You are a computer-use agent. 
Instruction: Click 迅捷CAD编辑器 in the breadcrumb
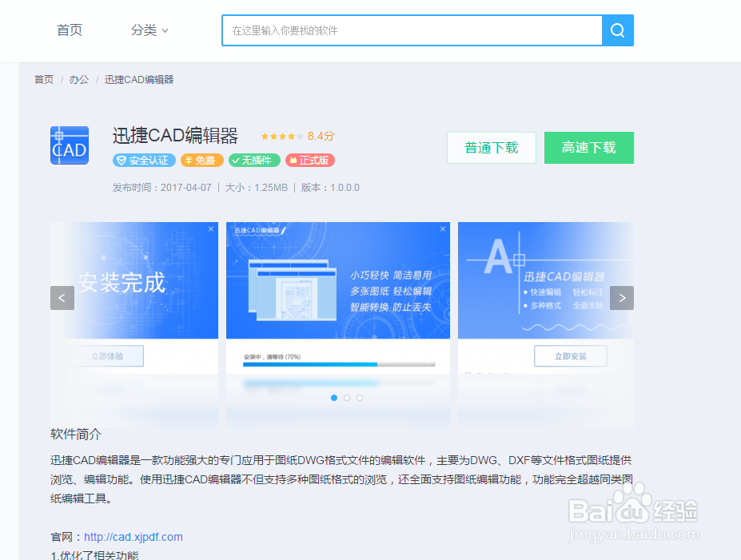[139, 79]
